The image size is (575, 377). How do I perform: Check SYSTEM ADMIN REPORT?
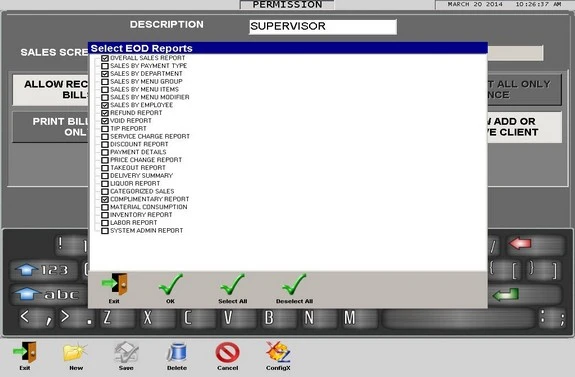(x=105, y=231)
